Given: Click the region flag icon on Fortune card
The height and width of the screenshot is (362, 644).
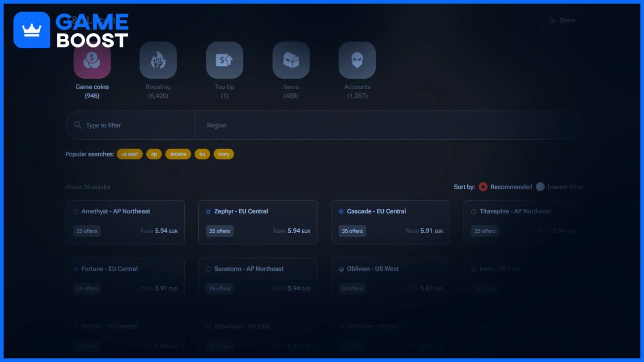Looking at the screenshot, I should [x=76, y=269].
